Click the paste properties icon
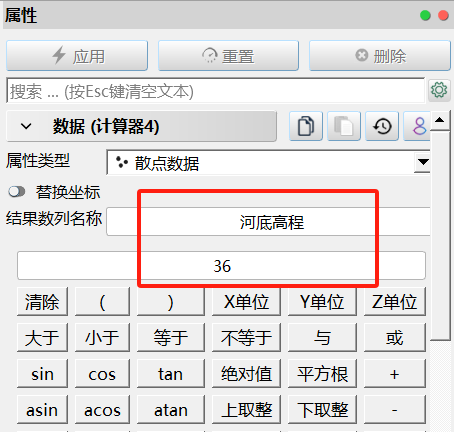454x432 pixels. point(344,126)
